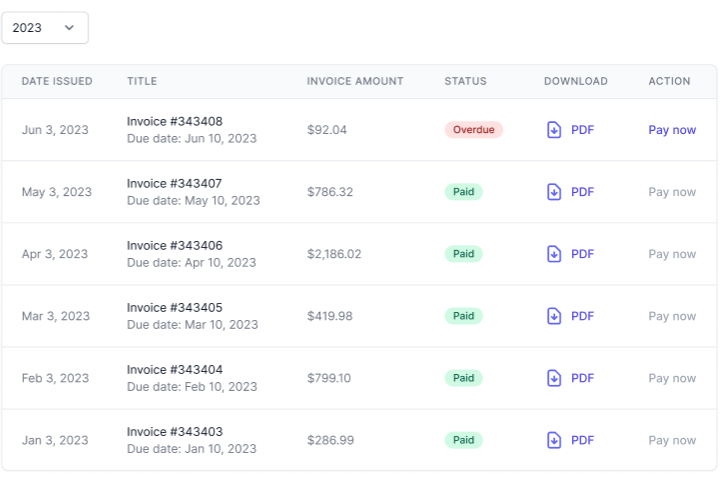Click PDF download icon for Invoice #343404
The image size is (721, 492).
554,378
